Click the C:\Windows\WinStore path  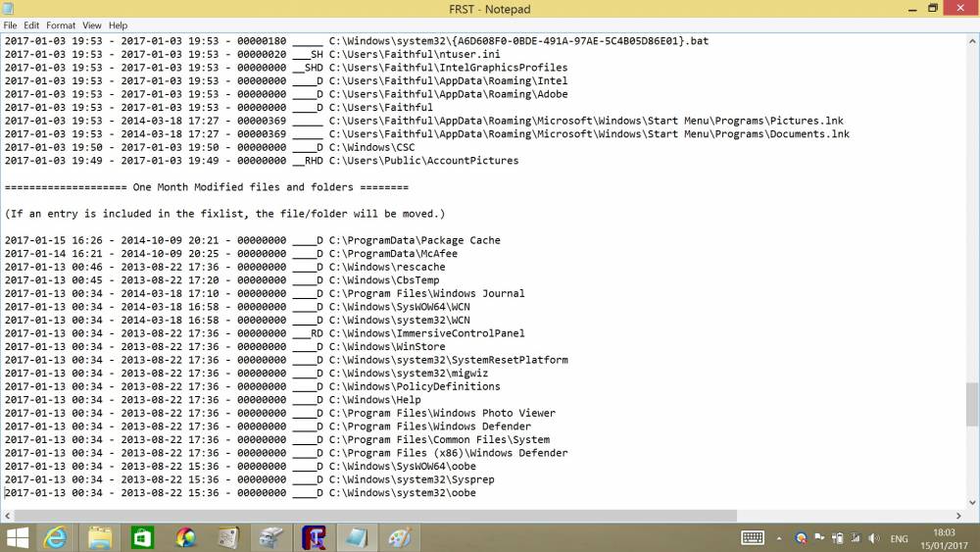(x=387, y=346)
